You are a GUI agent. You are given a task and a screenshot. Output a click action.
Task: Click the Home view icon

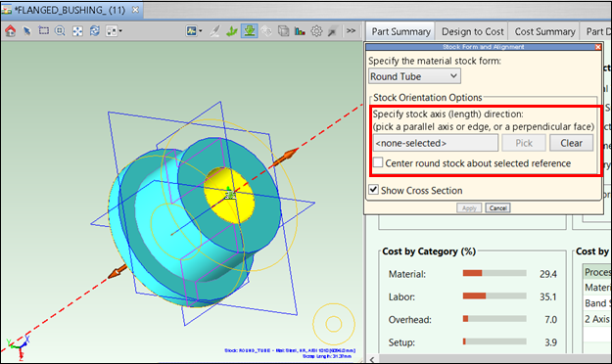tap(11, 30)
